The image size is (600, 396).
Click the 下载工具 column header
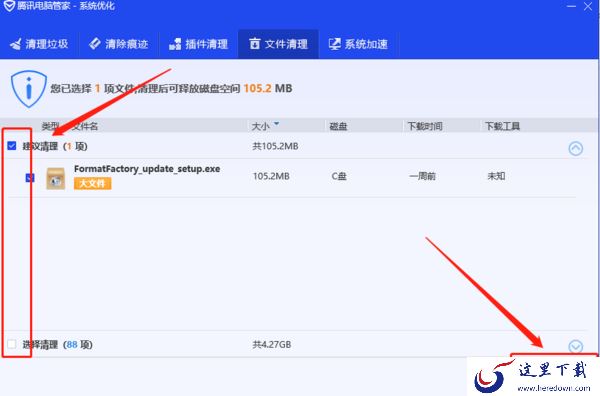click(x=502, y=126)
